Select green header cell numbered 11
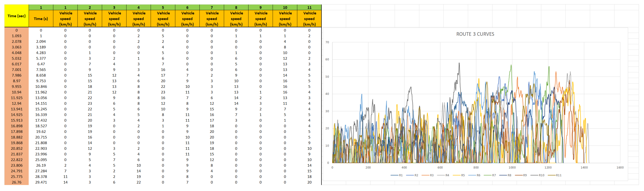This screenshot has height=191, width=644. [309, 7]
